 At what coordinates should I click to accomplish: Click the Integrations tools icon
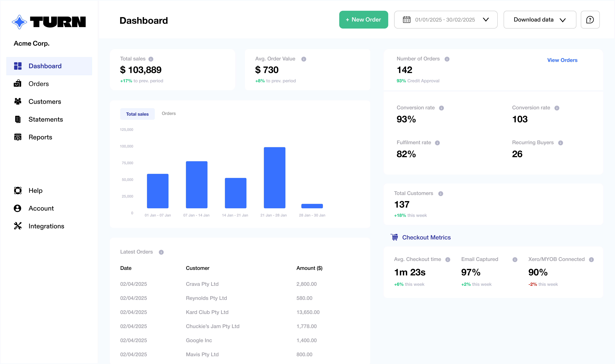click(18, 226)
